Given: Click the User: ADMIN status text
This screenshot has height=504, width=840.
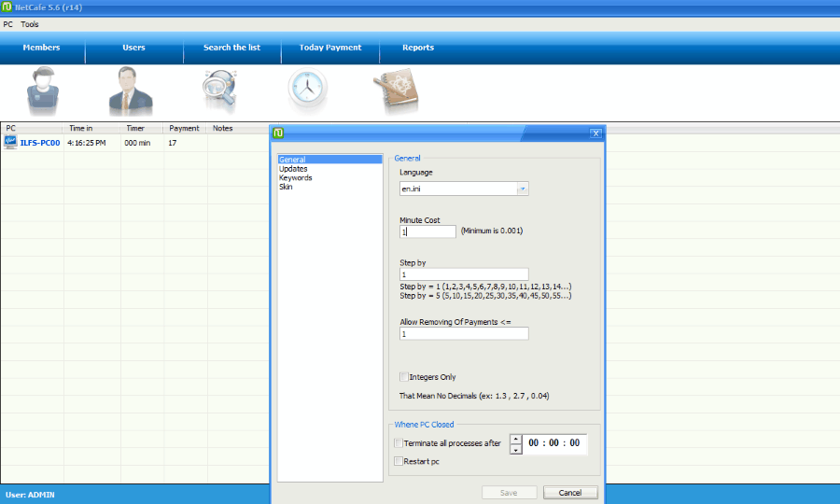Looking at the screenshot, I should click(31, 495).
